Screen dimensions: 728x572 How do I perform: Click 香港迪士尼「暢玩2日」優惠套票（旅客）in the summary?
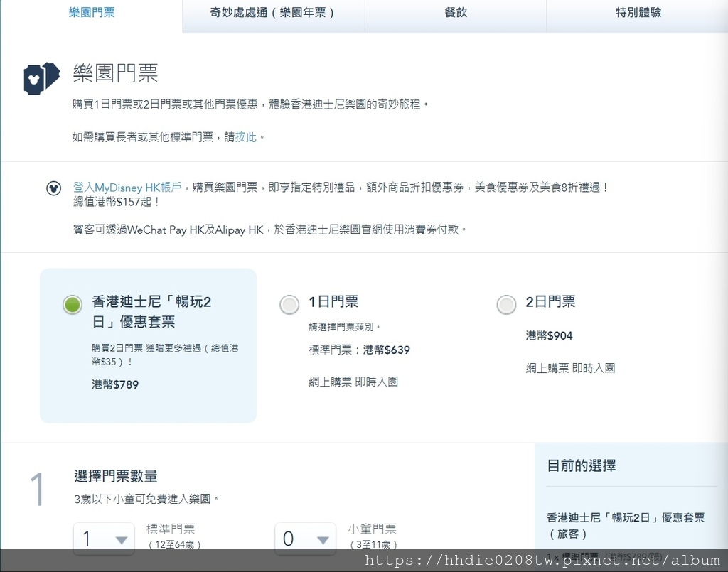pos(626,525)
